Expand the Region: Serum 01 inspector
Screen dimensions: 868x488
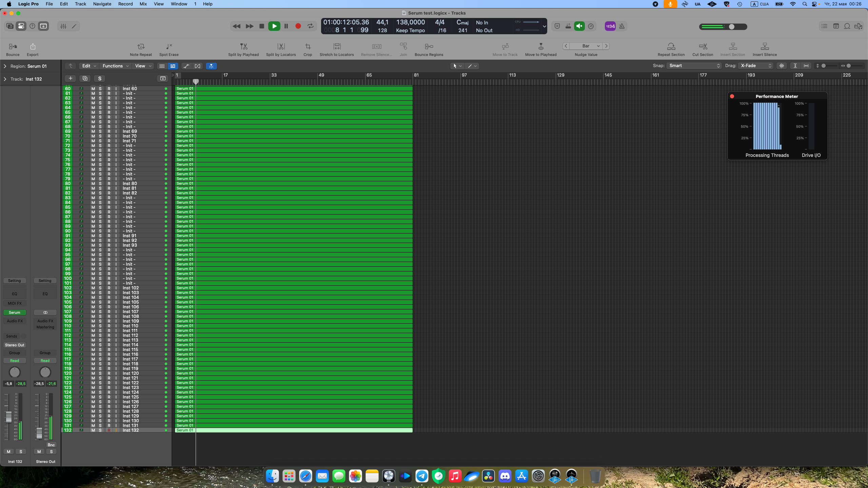(5, 66)
